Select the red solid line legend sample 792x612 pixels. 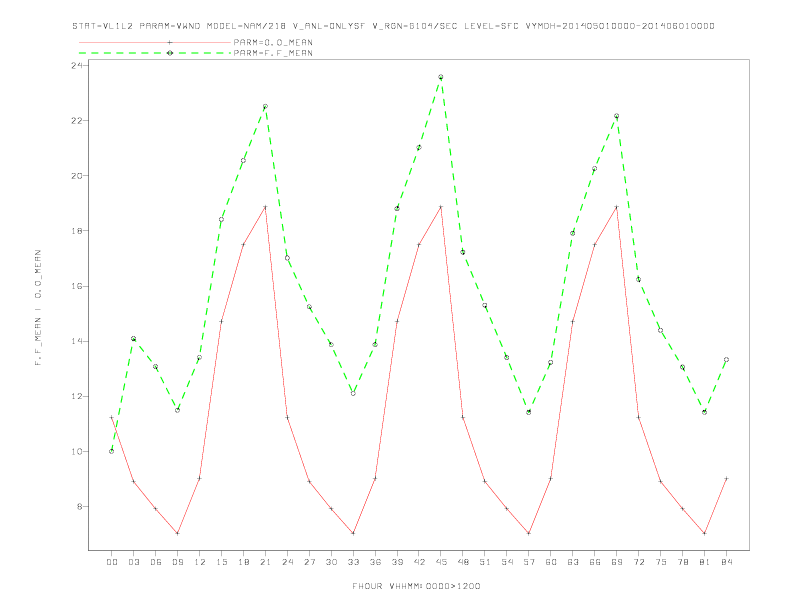click(155, 42)
